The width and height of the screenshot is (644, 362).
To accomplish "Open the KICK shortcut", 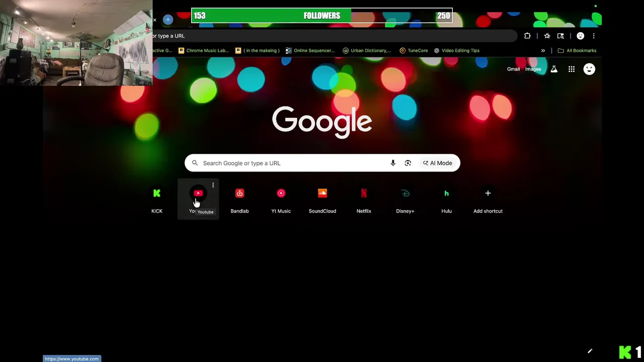I will (x=157, y=199).
